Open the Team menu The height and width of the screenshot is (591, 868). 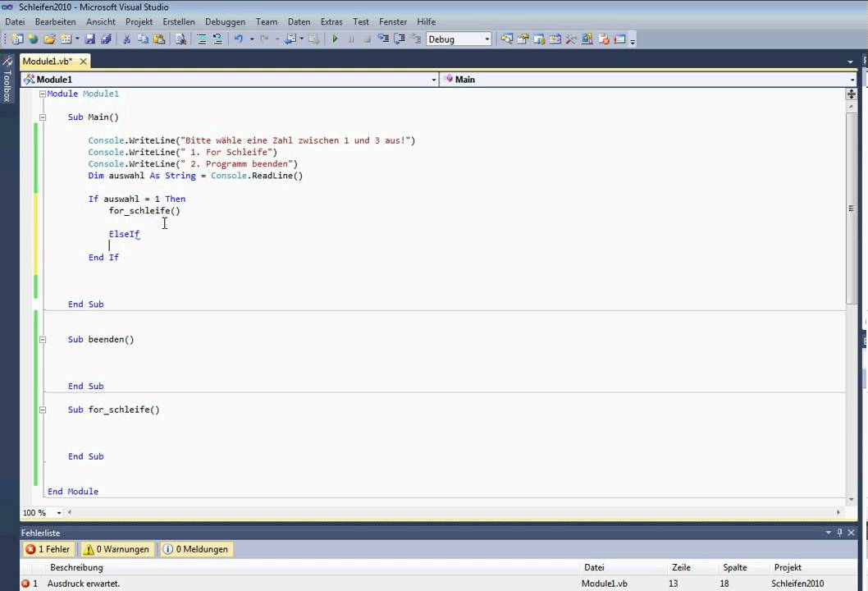click(x=267, y=21)
